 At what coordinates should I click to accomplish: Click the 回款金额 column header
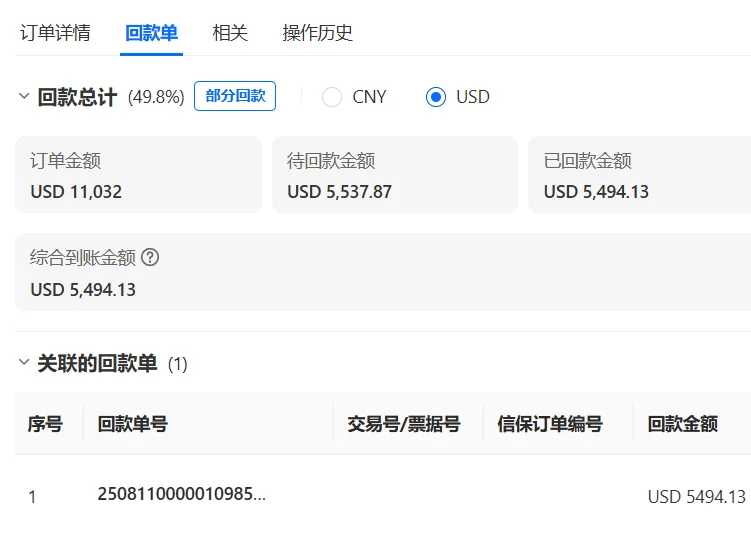click(683, 424)
